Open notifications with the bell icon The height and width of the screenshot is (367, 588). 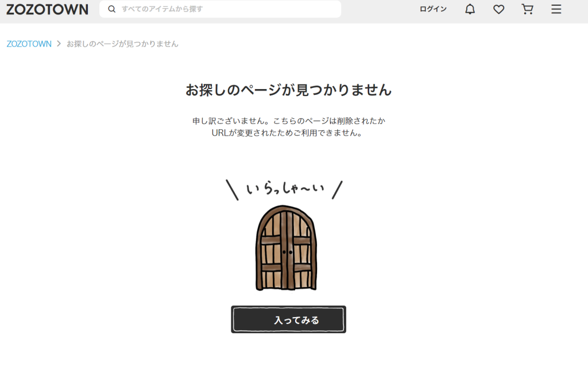click(x=470, y=9)
